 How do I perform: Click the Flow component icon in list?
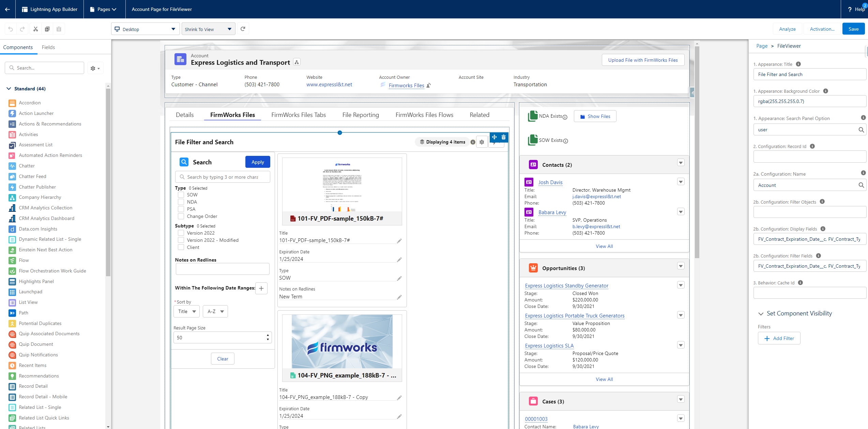click(x=12, y=260)
